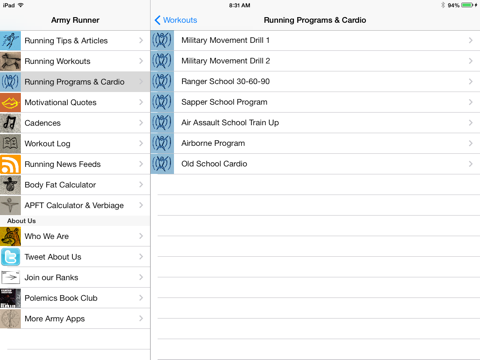Select Tweet About Us
The width and height of the screenshot is (480, 360).
[x=75, y=257]
